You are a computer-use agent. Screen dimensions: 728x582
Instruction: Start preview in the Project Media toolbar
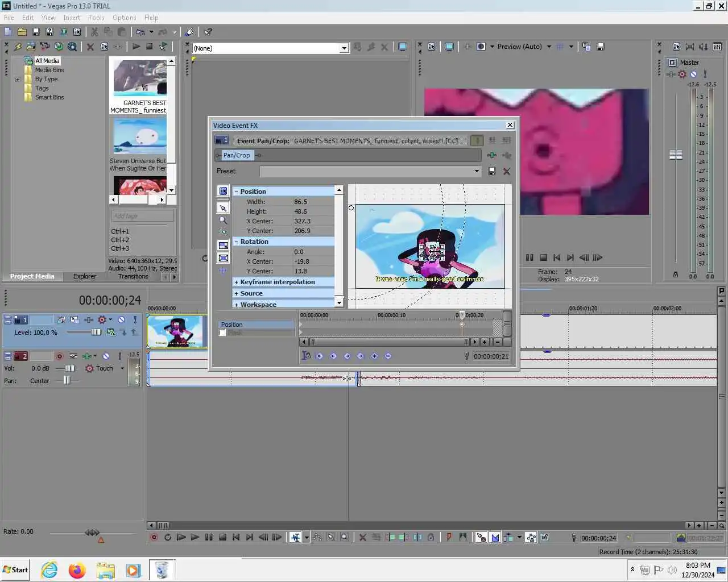point(136,47)
